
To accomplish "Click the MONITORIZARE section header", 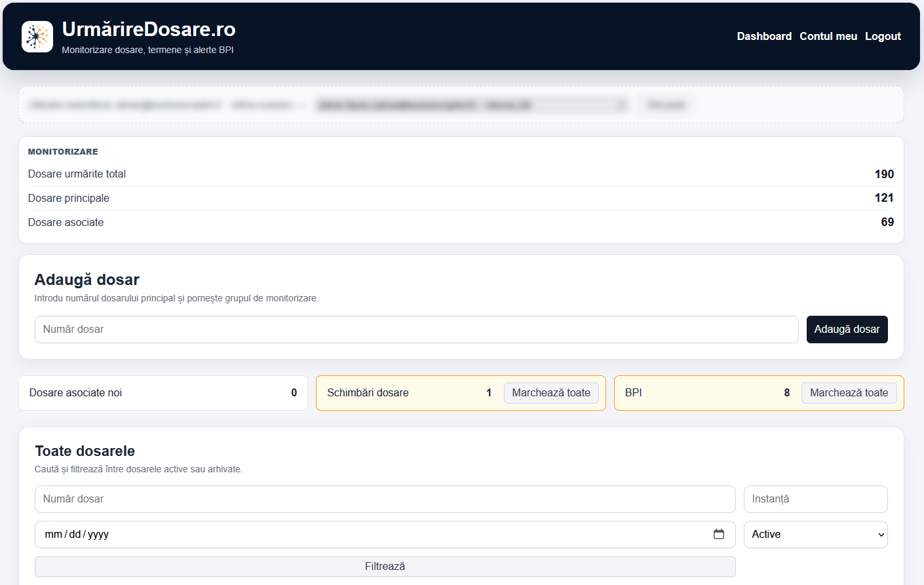I will click(63, 151).
